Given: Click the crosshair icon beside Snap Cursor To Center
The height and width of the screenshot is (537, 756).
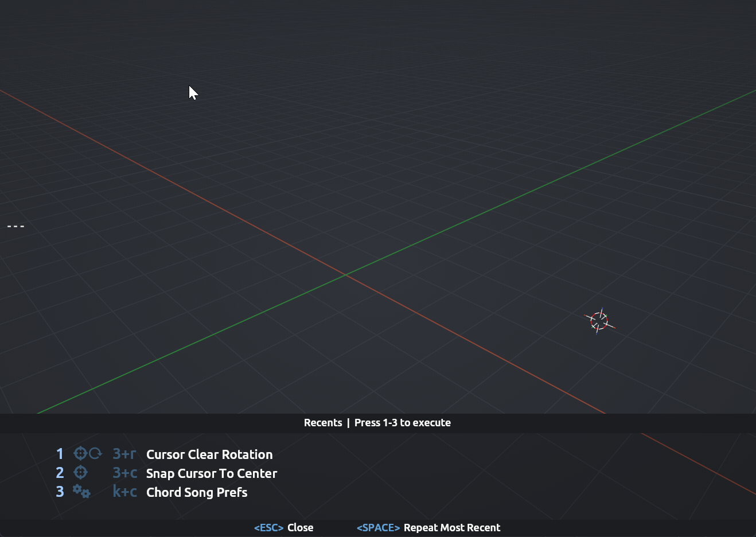Looking at the screenshot, I should pos(81,473).
